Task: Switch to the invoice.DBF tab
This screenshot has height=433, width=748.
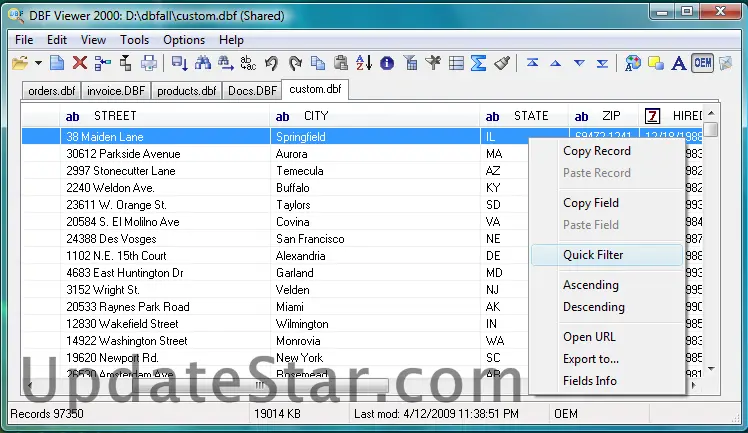Action: click(x=116, y=91)
